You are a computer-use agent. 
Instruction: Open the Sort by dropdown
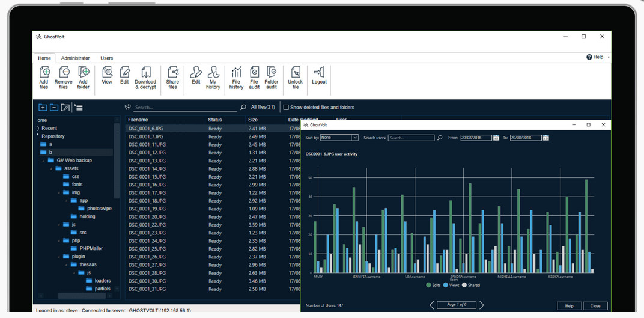pyautogui.click(x=354, y=138)
